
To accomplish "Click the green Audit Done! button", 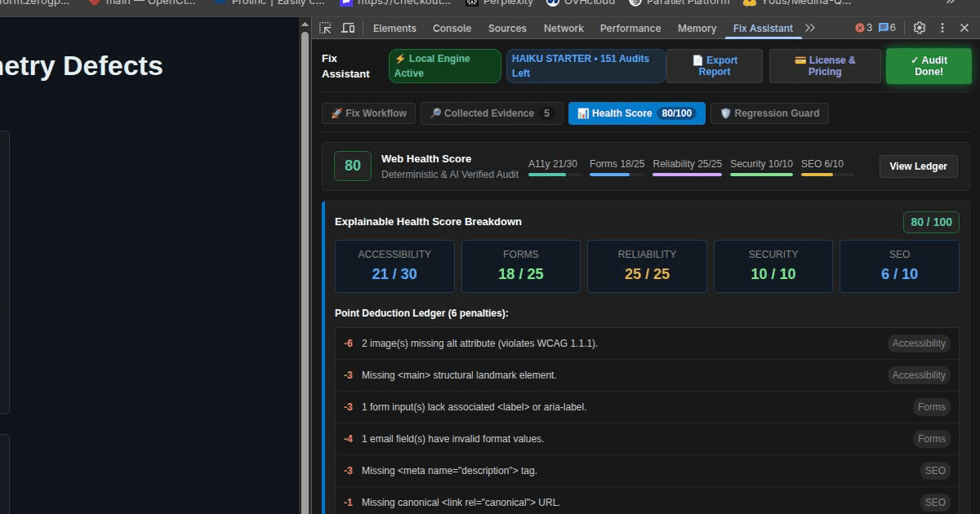I will tap(929, 66).
